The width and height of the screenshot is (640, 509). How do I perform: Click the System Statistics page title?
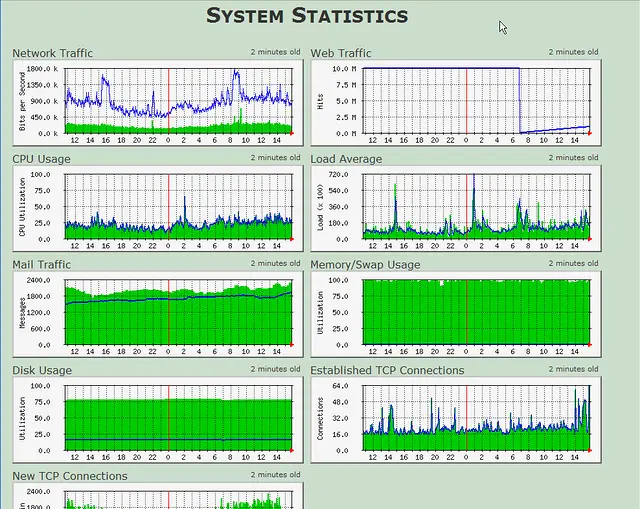307,16
